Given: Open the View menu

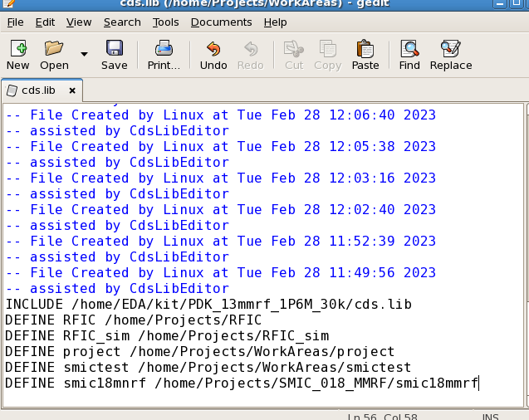Looking at the screenshot, I should (x=79, y=22).
